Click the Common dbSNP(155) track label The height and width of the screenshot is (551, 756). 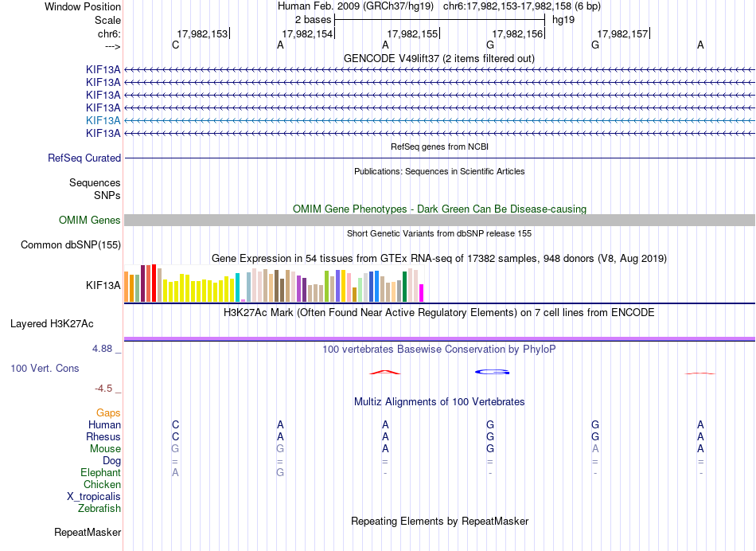tap(71, 245)
